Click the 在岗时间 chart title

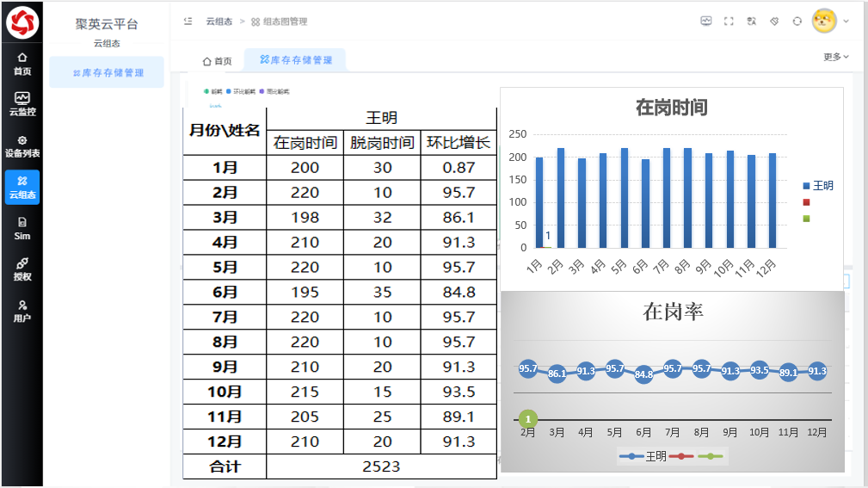pyautogui.click(x=672, y=108)
